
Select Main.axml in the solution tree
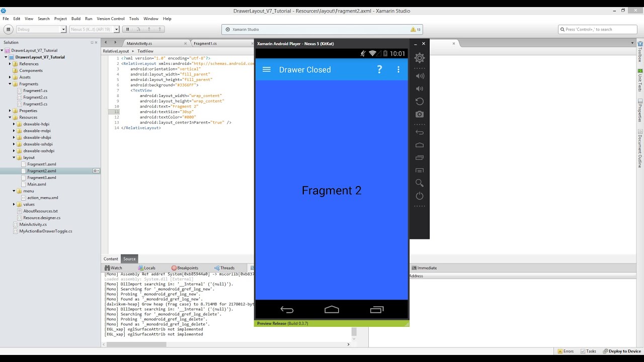click(37, 184)
